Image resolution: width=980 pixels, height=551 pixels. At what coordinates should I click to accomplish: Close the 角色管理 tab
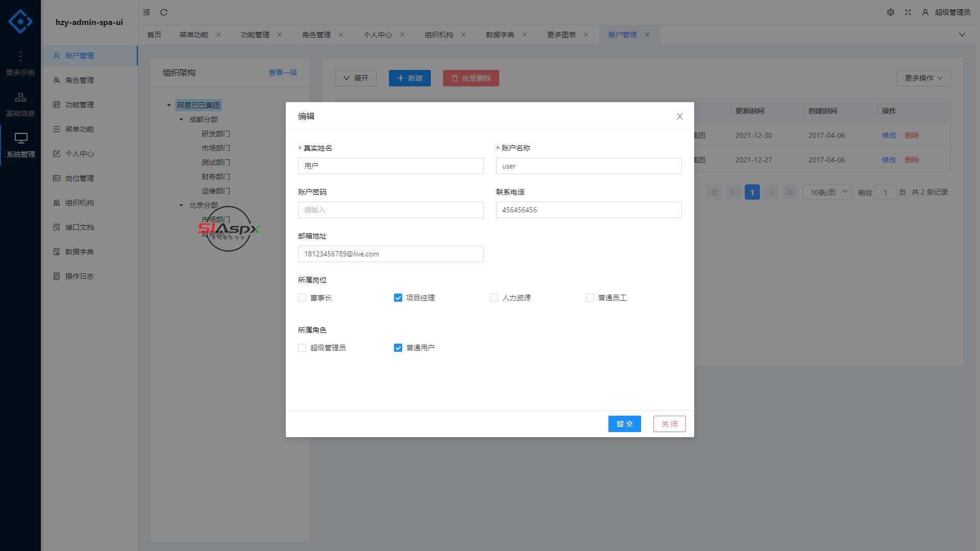point(341,35)
